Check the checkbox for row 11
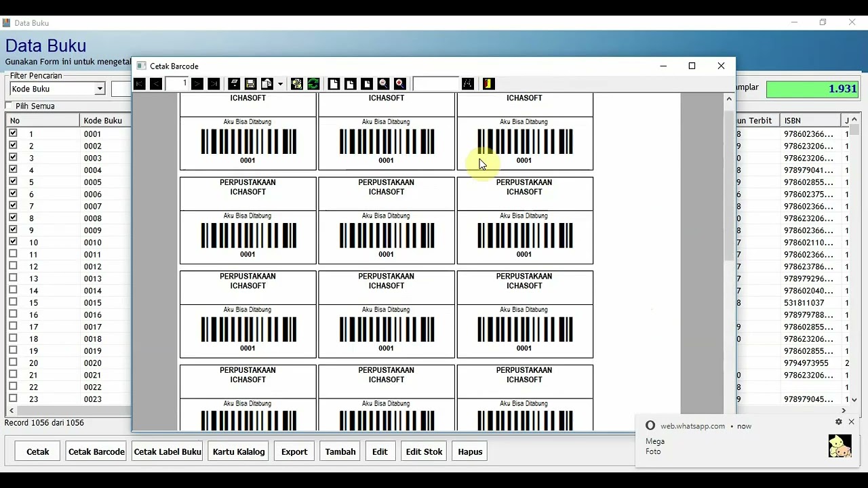This screenshot has height=488, width=868. coord(13,254)
